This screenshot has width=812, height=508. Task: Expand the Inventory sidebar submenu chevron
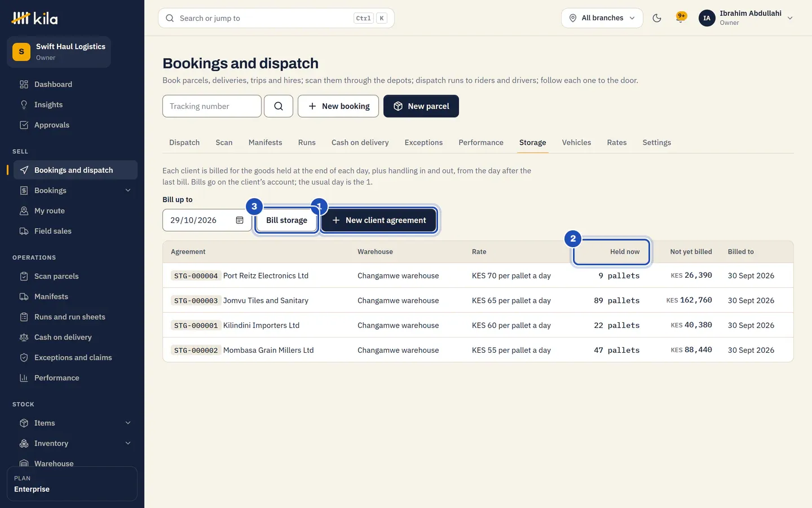(x=128, y=443)
